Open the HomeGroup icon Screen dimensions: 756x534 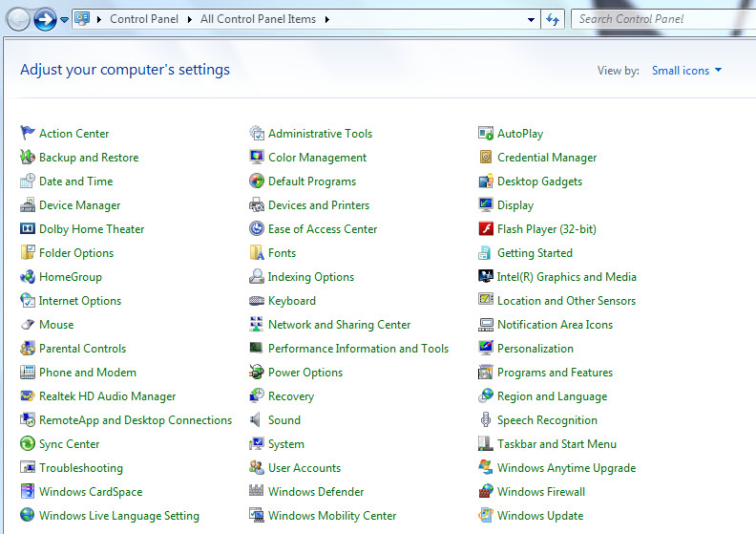(x=28, y=276)
